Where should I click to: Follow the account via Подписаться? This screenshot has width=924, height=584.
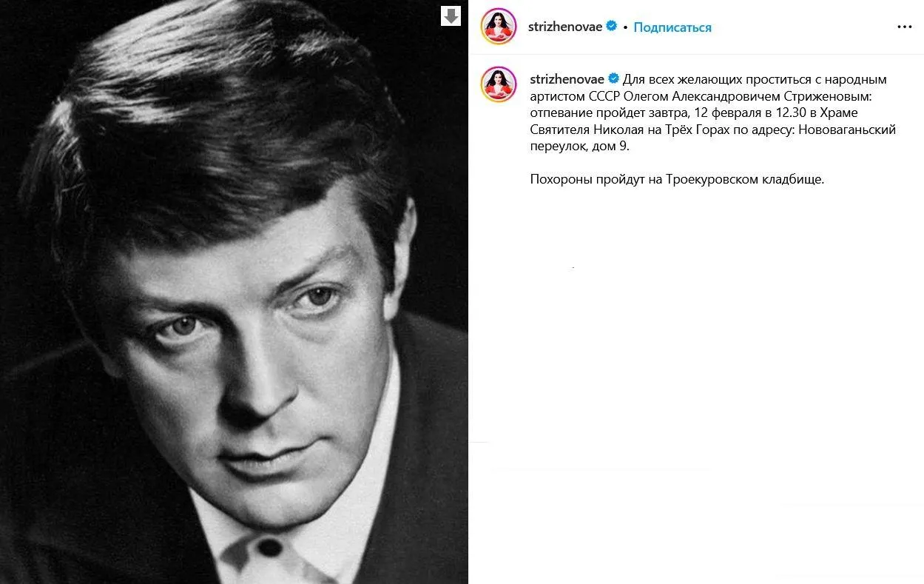[672, 27]
